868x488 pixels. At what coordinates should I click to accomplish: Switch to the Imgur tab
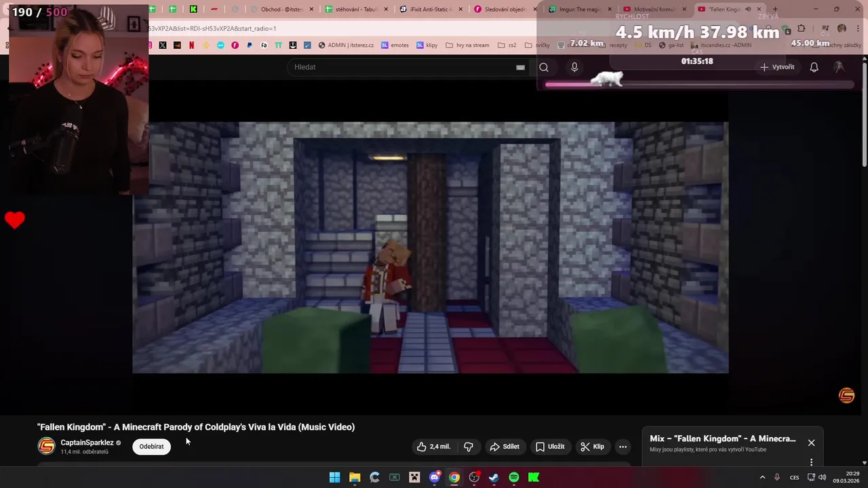click(x=580, y=9)
